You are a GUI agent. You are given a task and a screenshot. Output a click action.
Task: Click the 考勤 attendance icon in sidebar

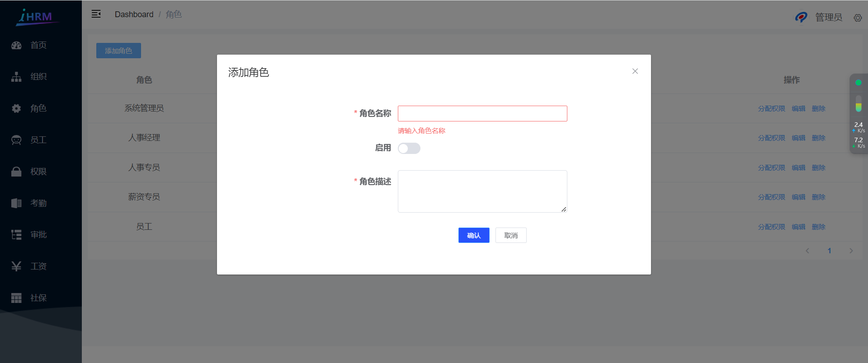click(x=16, y=203)
